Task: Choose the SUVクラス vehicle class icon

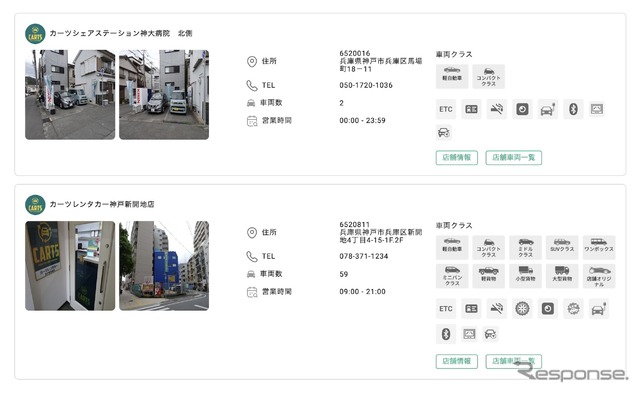Action: coord(562,247)
